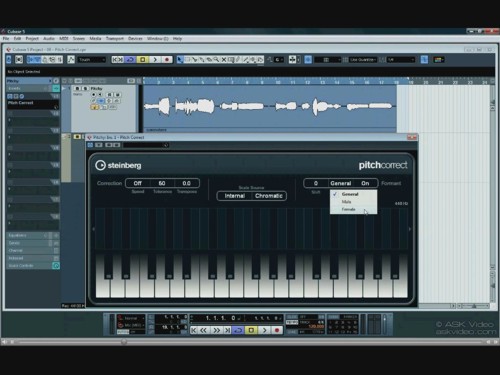Toggle Snap on in the toolbar
Viewport: 500px width, 375px height.
pos(308,60)
